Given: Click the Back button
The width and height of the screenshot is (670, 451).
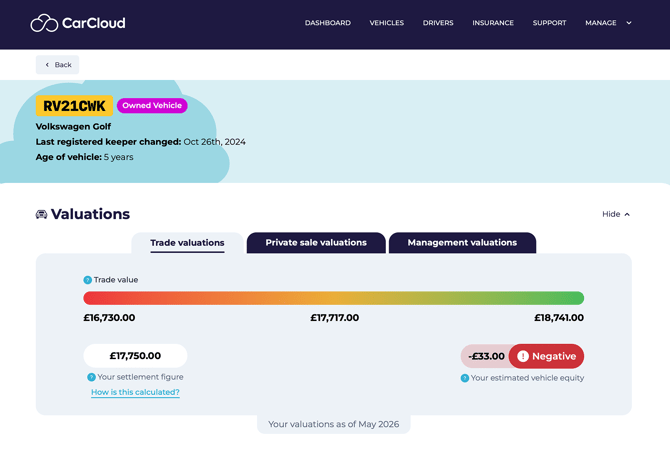Looking at the screenshot, I should pyautogui.click(x=57, y=65).
